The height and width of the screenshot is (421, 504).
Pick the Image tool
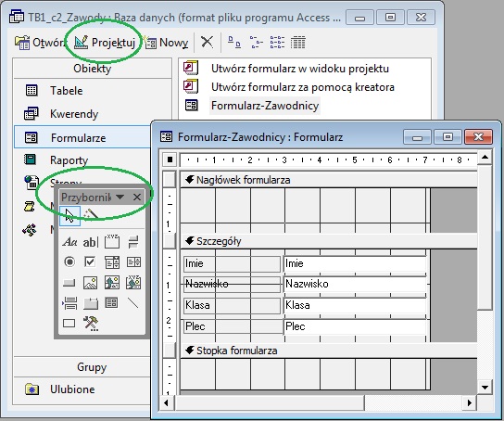90,283
